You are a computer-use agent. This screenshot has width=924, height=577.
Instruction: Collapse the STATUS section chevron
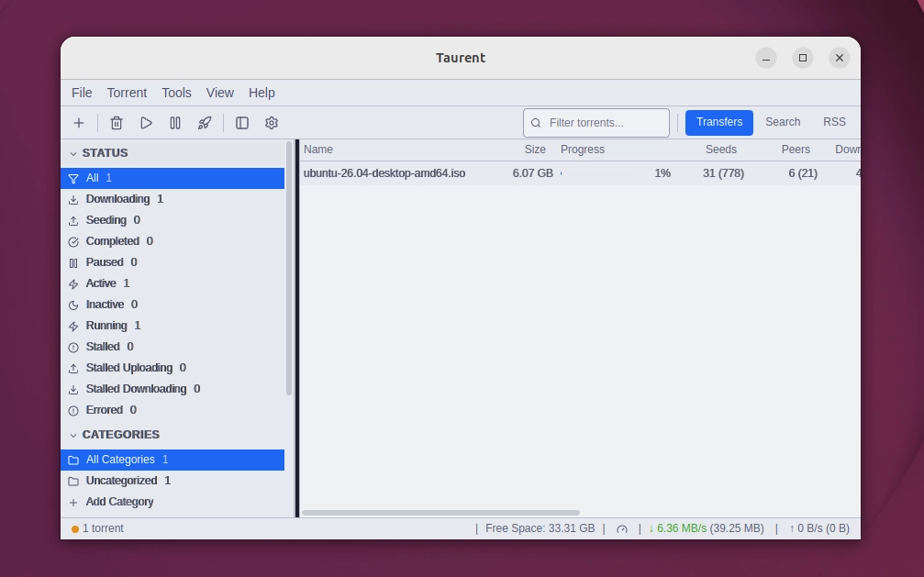click(73, 153)
